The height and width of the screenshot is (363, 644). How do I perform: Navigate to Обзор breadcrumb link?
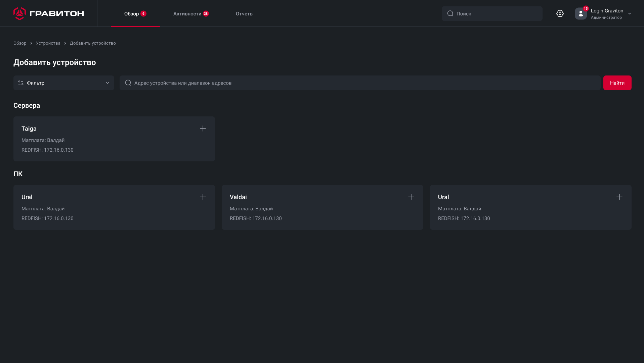click(20, 43)
